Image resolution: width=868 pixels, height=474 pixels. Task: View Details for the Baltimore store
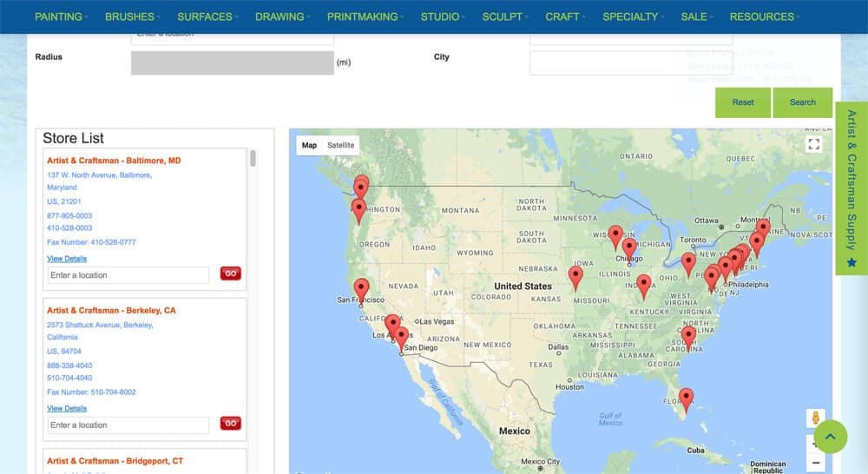67,259
